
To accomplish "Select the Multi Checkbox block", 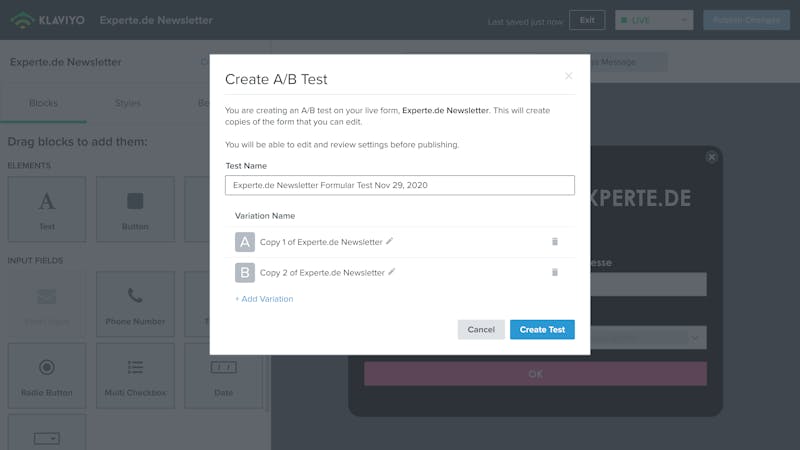I will 135,376.
